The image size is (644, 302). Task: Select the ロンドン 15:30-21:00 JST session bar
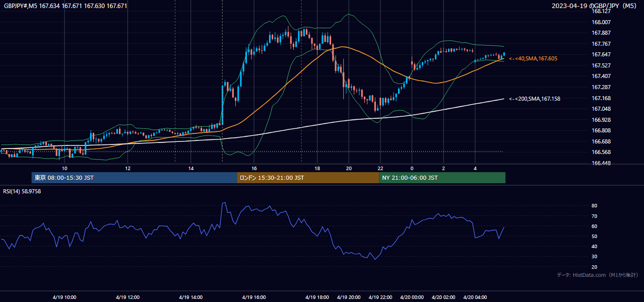coord(308,178)
